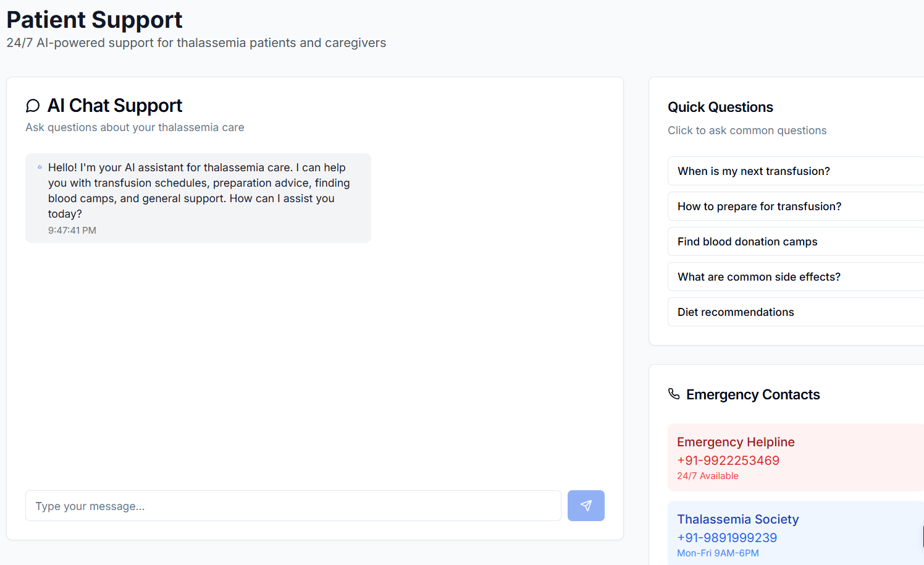Call the Emergency Helpline number +91-9922253469
Image resolution: width=924 pixels, height=565 pixels.
728,461
